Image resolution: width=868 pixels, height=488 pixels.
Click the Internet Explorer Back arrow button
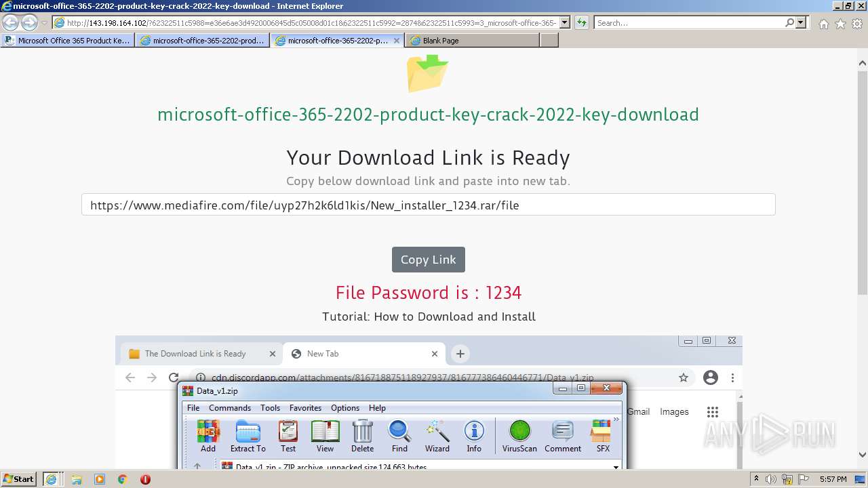(x=11, y=22)
